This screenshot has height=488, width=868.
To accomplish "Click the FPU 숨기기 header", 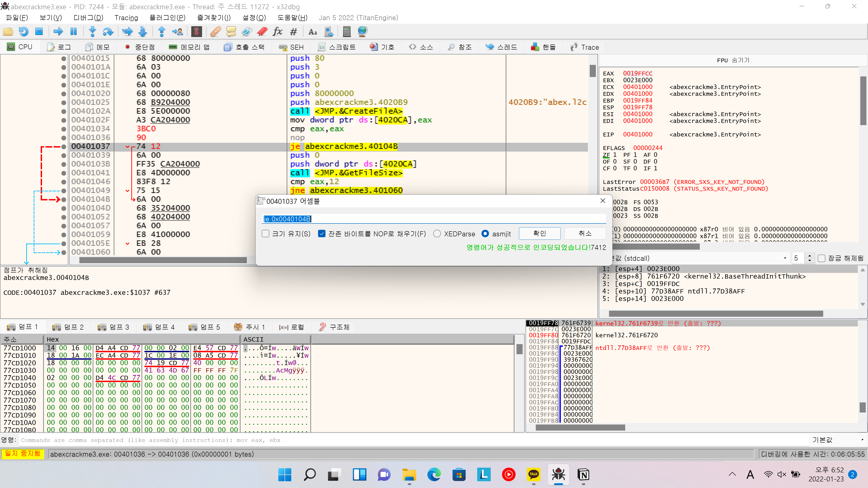I will (733, 60).
